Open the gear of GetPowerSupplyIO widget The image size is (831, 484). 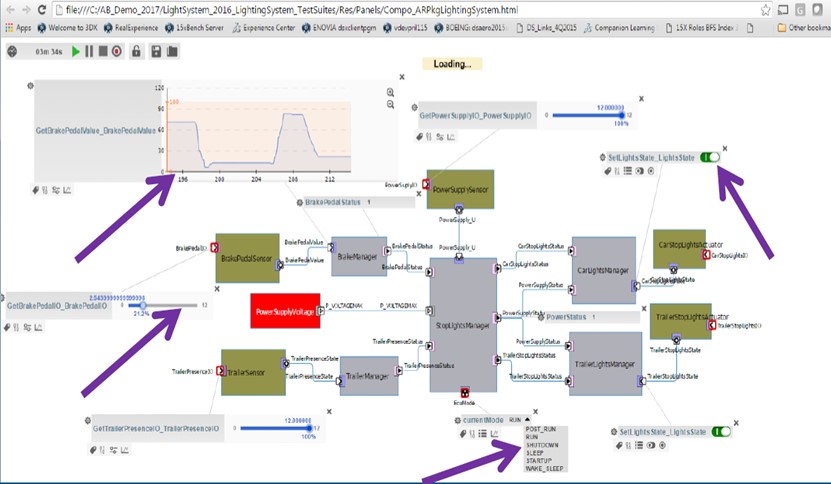(x=414, y=107)
